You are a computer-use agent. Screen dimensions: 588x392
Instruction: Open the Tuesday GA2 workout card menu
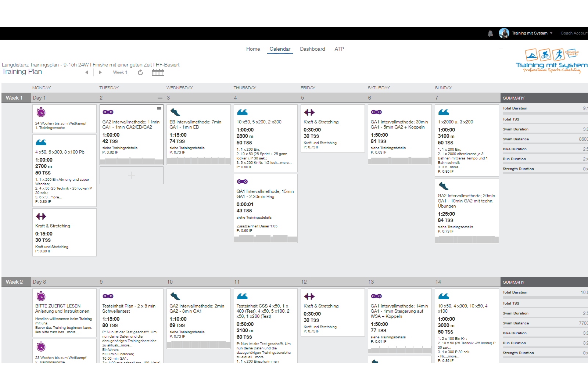tap(159, 108)
